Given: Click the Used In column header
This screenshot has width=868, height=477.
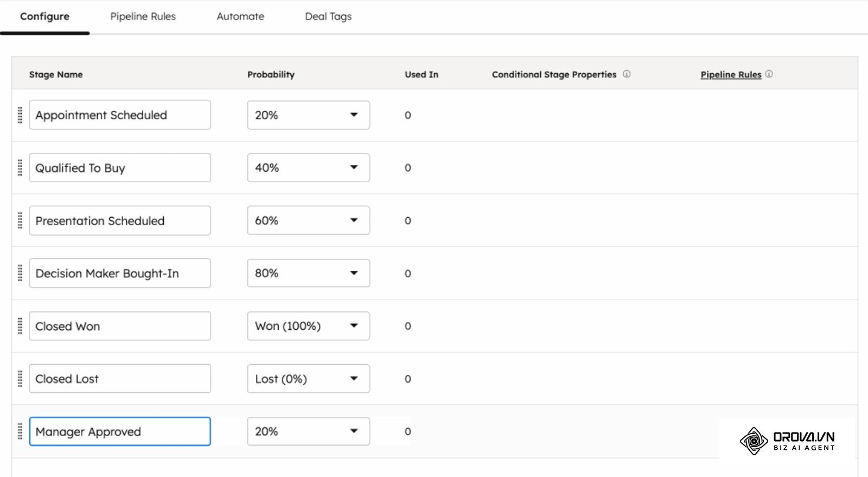Looking at the screenshot, I should pyautogui.click(x=422, y=74).
